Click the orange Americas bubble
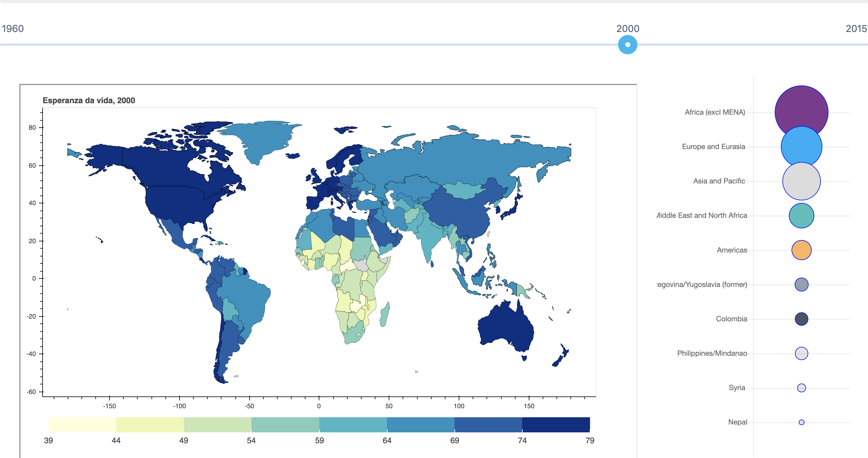 click(801, 250)
